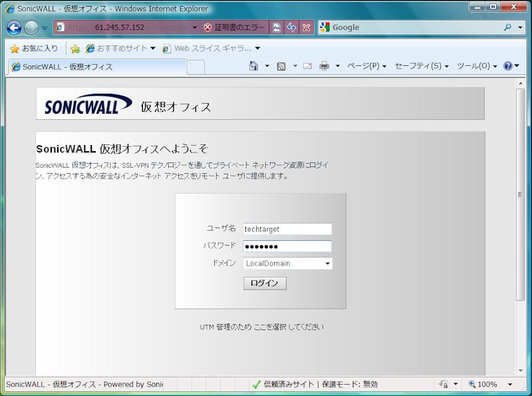Open おすすめサイト suggested sites link
This screenshot has height=396, width=532.
click(117, 49)
